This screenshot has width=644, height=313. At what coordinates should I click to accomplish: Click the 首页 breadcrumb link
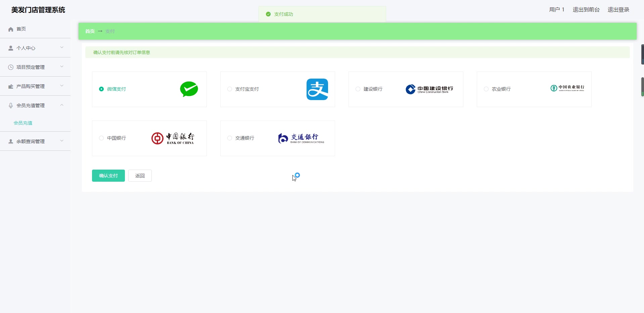click(90, 31)
